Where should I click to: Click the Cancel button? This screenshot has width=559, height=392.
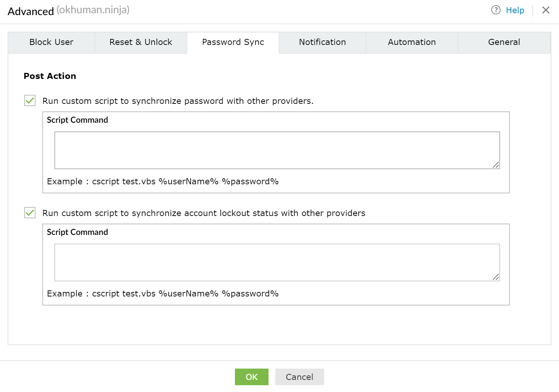pyautogui.click(x=300, y=377)
